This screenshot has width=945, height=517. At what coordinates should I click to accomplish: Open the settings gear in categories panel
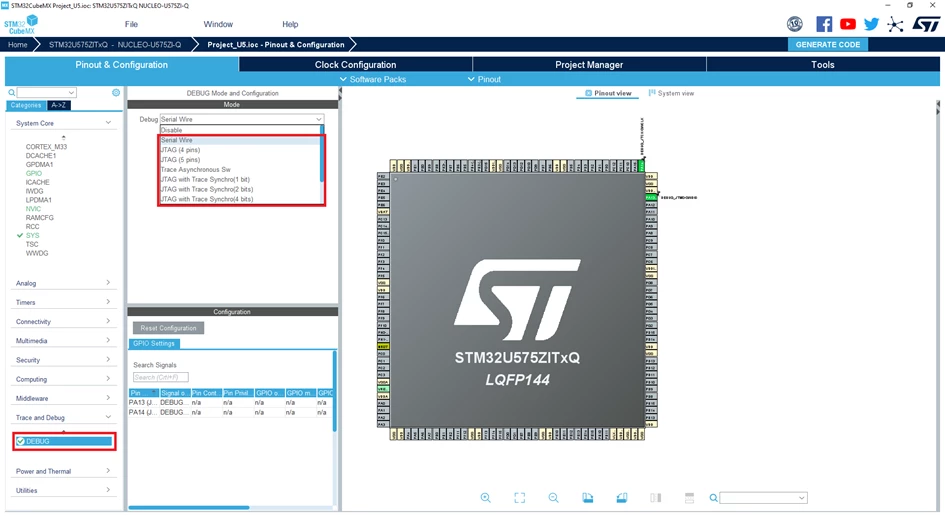point(116,93)
